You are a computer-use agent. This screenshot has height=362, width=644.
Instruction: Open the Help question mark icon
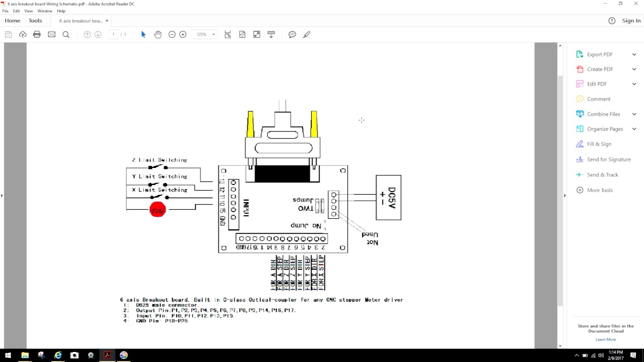[x=612, y=21]
